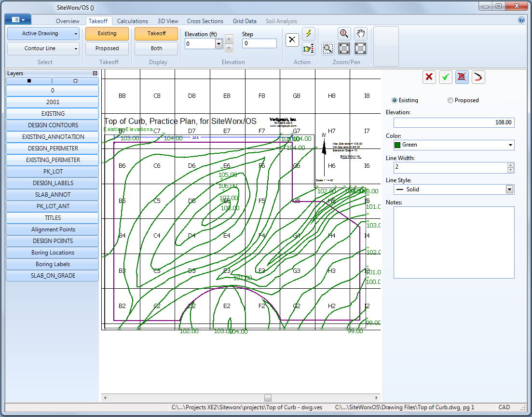Close the Layers panel
532x417 pixels.
tap(95, 73)
